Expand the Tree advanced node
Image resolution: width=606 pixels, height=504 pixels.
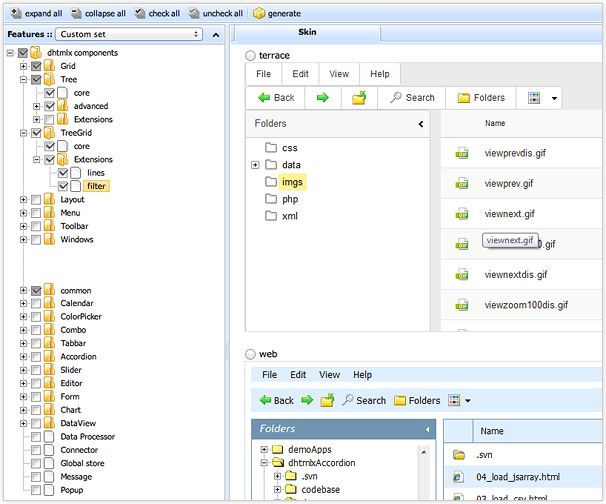point(36,106)
